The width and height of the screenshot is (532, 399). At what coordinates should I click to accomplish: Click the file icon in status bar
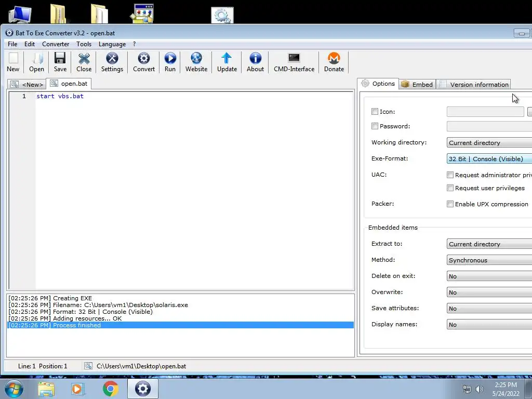point(88,366)
